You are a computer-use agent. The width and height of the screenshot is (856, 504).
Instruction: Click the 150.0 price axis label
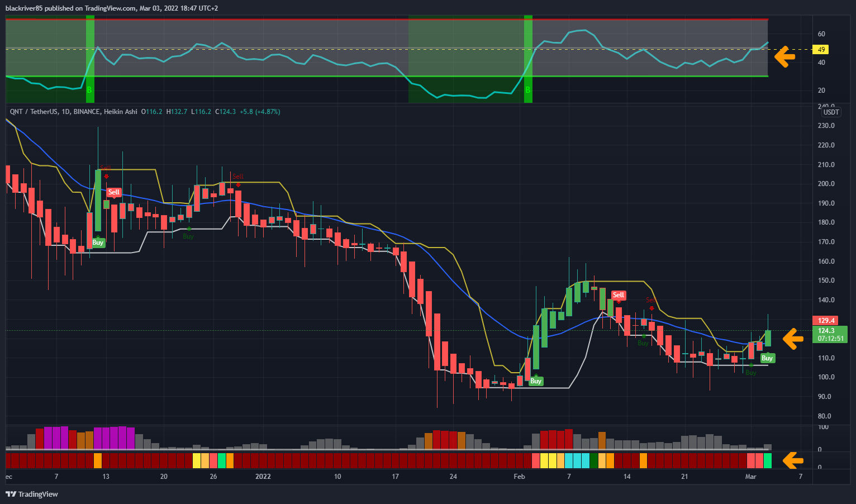pos(826,280)
